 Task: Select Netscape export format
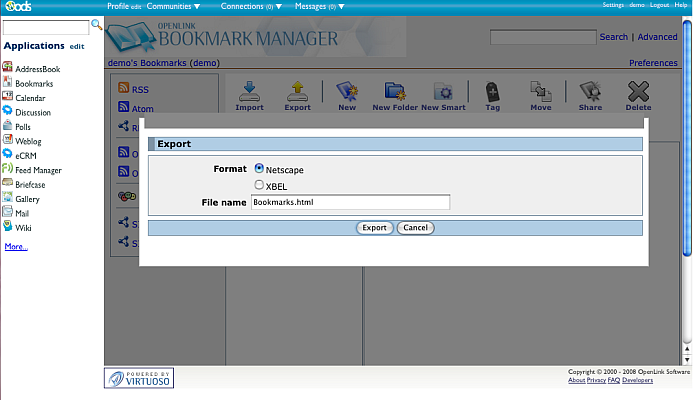click(x=259, y=168)
